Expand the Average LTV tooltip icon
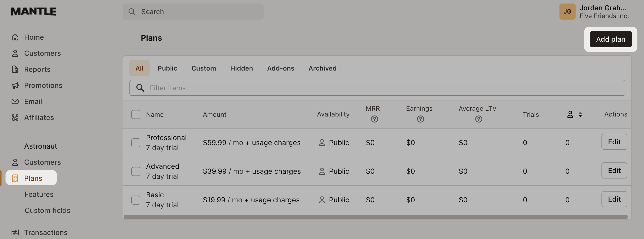This screenshot has height=239, width=644. pos(478,119)
